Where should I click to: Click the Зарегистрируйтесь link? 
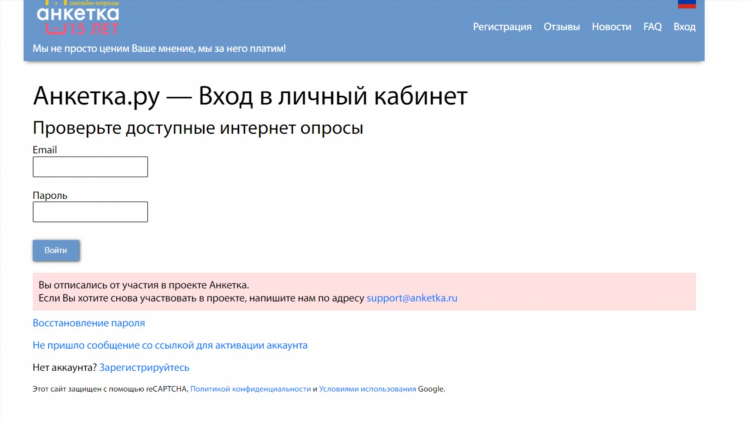[144, 367]
